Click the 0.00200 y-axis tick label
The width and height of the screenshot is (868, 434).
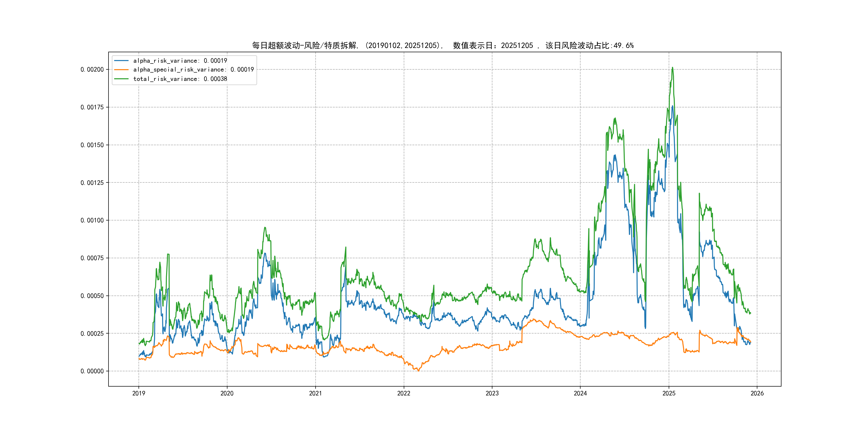[x=92, y=69]
